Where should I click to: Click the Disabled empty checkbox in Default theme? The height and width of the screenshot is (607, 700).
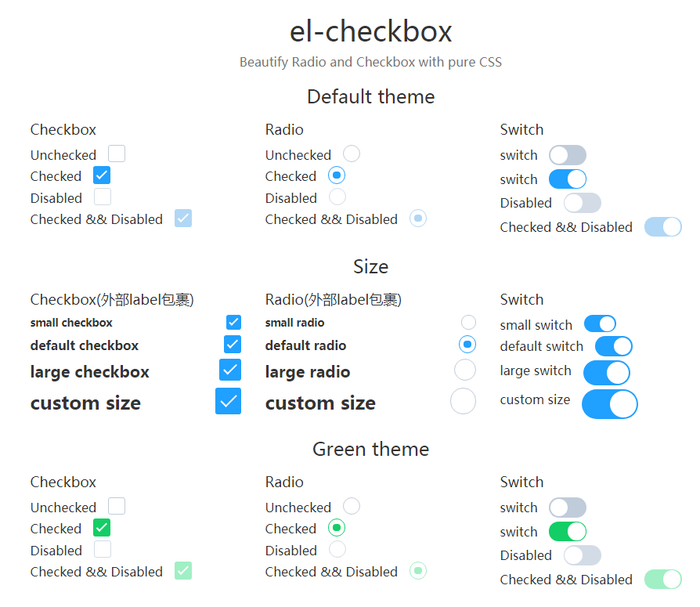pyautogui.click(x=103, y=197)
